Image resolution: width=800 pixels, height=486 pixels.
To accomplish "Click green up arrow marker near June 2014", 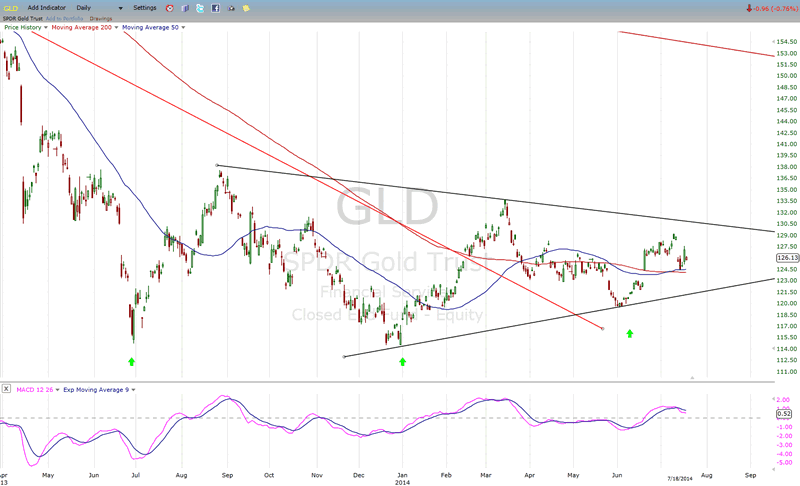I will tap(630, 333).
